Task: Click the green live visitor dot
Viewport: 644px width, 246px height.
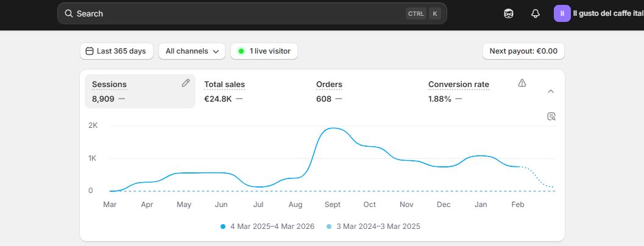Action: click(x=241, y=51)
